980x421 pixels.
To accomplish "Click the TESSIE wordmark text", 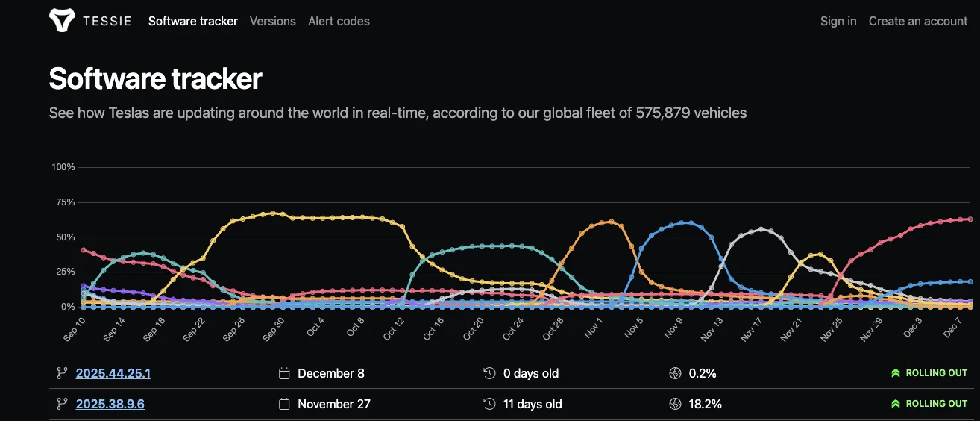I will coord(107,21).
